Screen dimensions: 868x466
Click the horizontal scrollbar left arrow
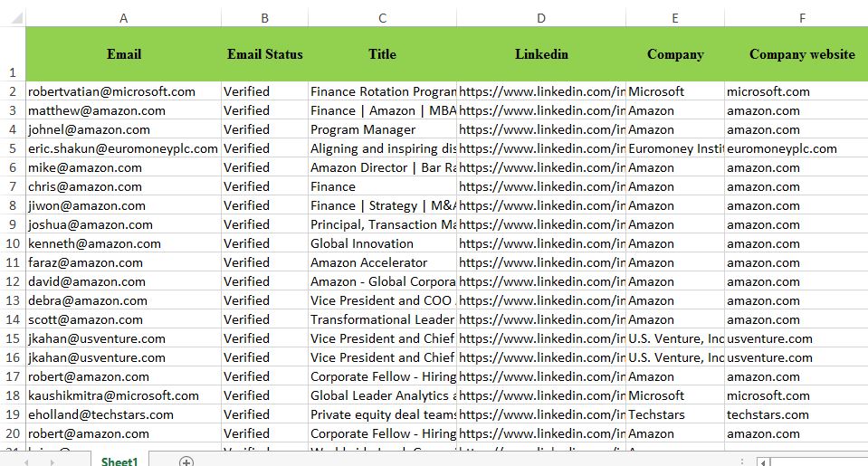point(763,461)
